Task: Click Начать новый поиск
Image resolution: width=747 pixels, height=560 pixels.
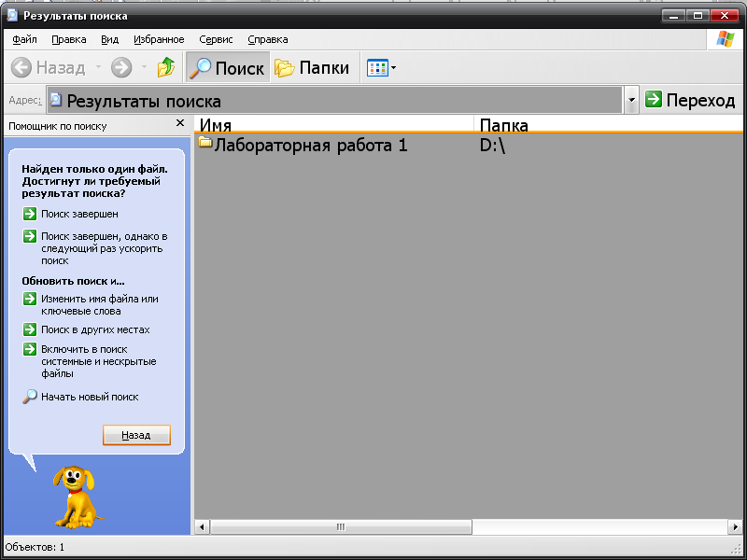Action: 90,397
